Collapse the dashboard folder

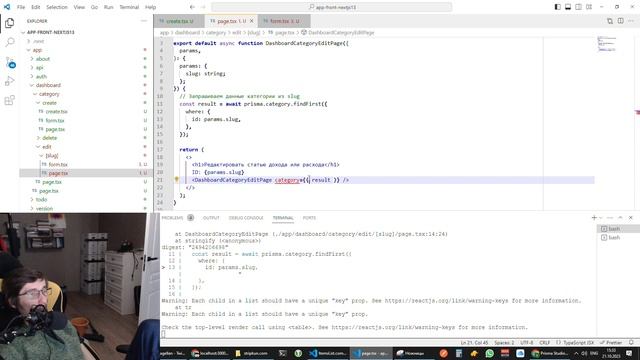[48, 85]
